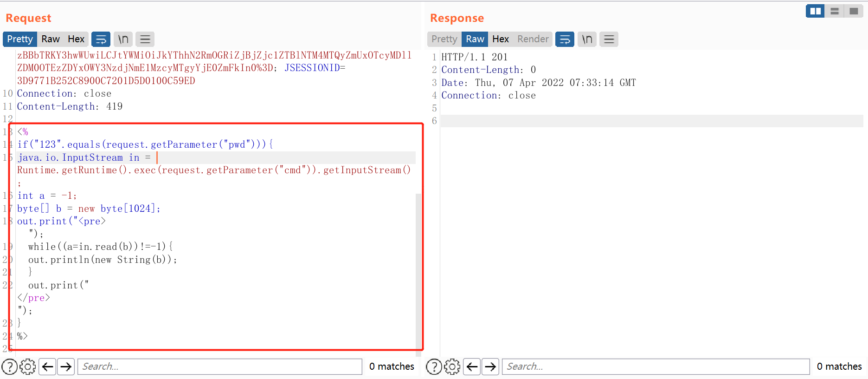Switch Request view to Raw tab
Viewport: 868px width, 379px height.
[x=51, y=39]
